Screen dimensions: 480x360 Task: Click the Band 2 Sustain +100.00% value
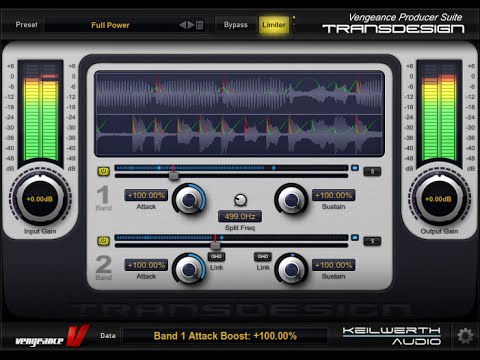point(334,265)
